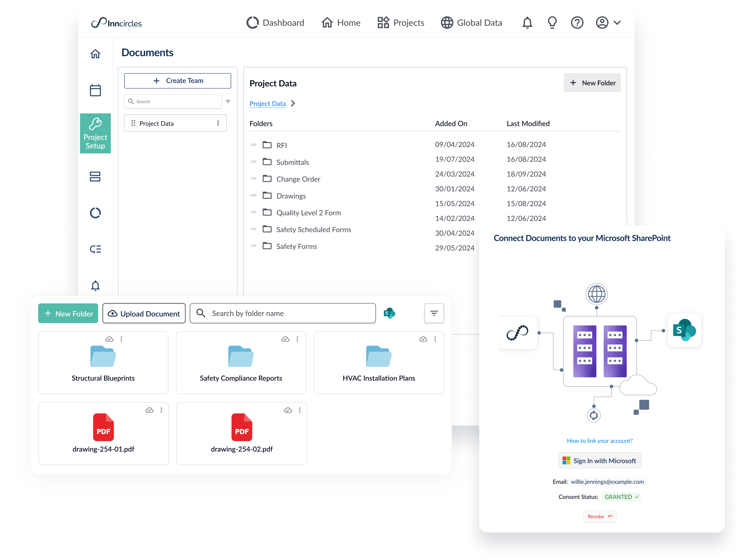Focus the team Search field

173,102
